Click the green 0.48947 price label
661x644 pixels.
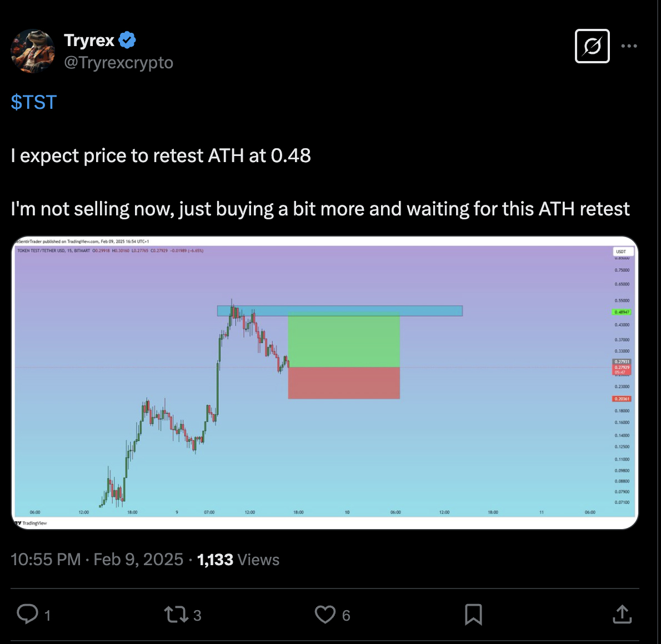622,312
